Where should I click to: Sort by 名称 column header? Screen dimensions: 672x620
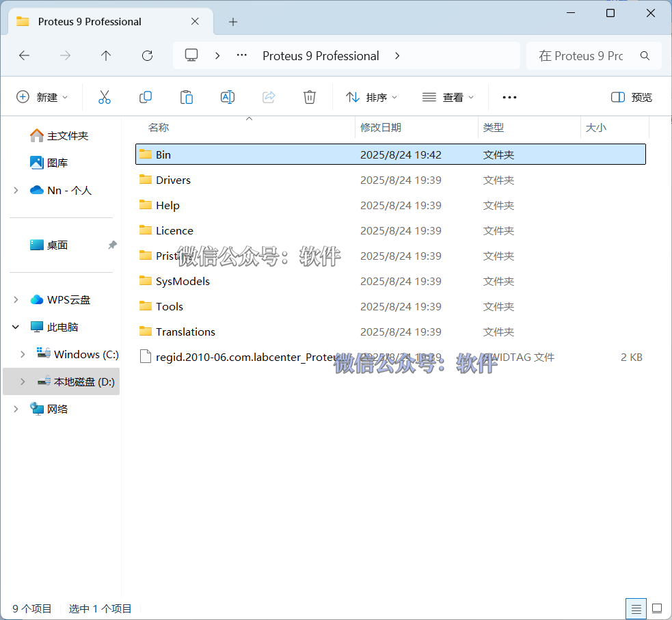click(159, 127)
